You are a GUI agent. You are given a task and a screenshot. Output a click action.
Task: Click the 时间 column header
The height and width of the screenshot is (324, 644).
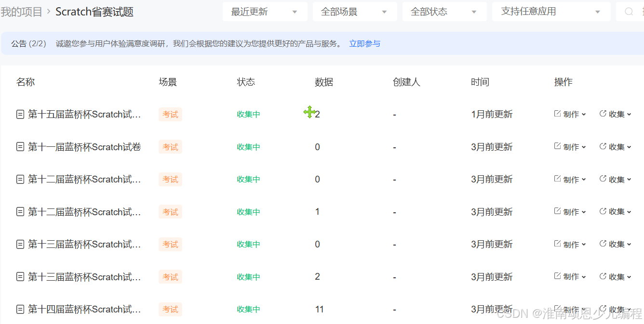[x=480, y=82]
